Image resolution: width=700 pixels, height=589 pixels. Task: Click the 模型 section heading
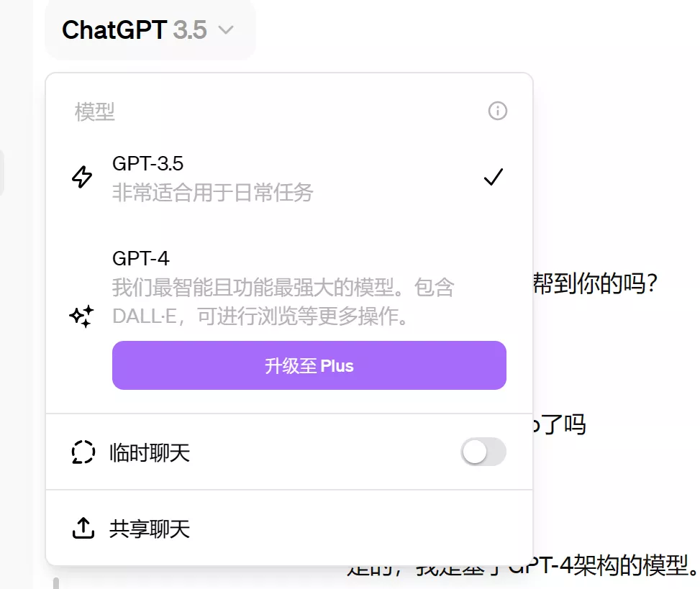tap(95, 111)
